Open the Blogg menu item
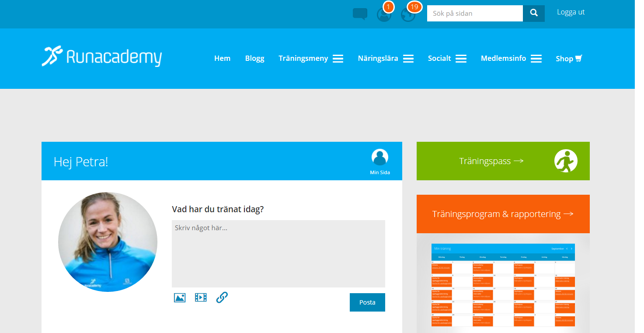Viewport: 644px width, 333px height. [254, 58]
